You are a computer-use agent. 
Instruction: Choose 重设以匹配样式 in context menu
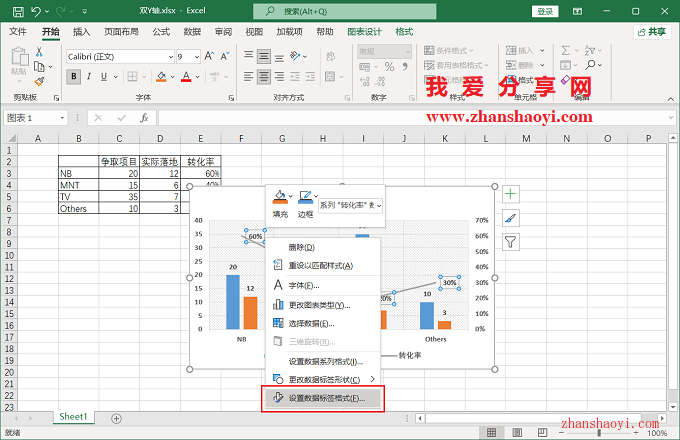[x=323, y=266]
